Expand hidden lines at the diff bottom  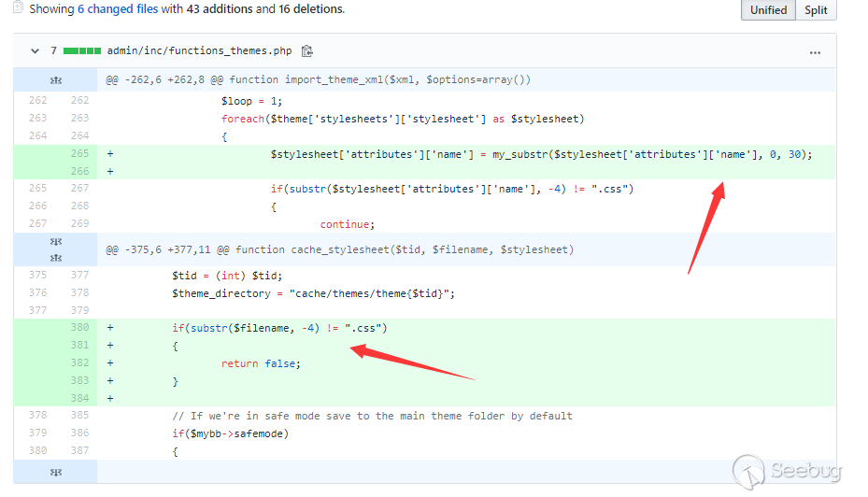[x=56, y=474]
